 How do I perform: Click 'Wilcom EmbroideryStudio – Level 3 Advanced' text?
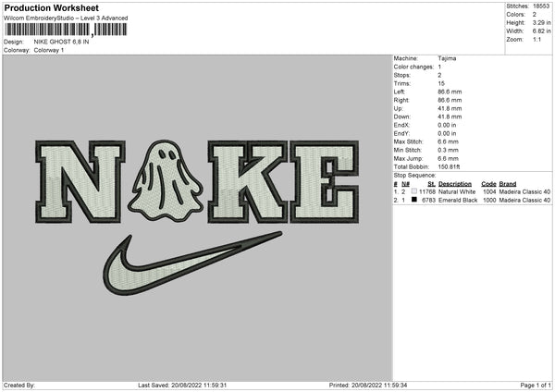coord(66,18)
